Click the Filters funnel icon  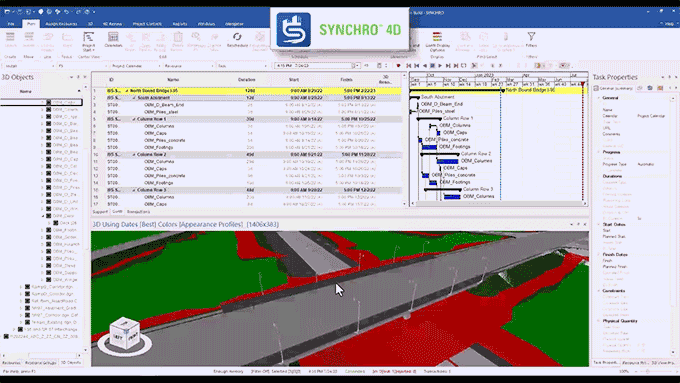click(x=531, y=36)
